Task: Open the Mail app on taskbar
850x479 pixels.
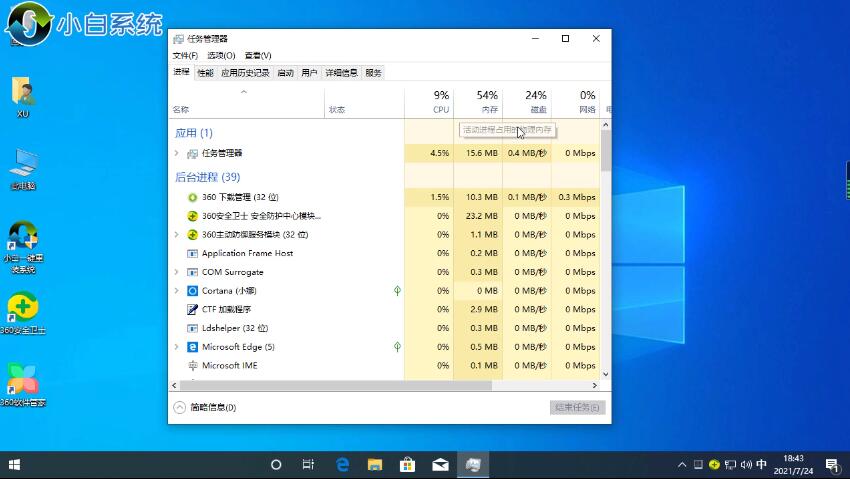Action: pyautogui.click(x=440, y=465)
